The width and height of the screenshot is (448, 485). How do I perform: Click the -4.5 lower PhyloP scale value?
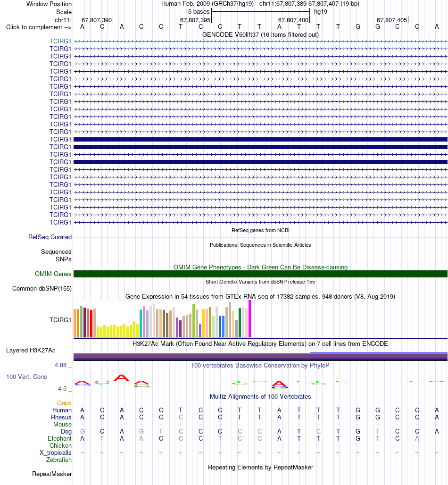coord(61,389)
